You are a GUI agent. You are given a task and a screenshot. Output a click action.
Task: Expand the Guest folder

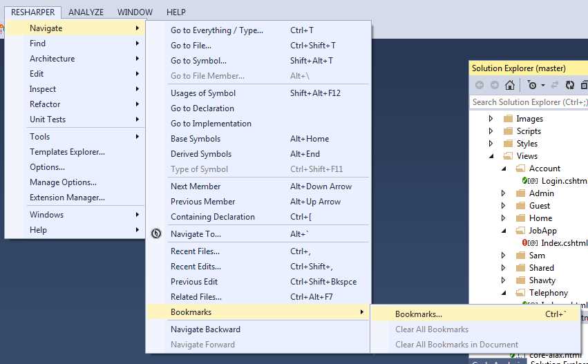[x=504, y=206]
